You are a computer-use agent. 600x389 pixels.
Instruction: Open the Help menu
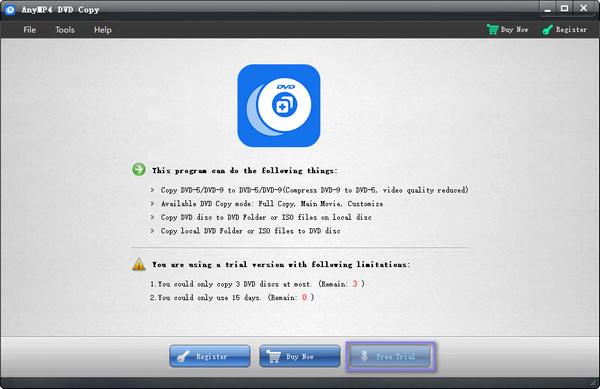point(103,30)
